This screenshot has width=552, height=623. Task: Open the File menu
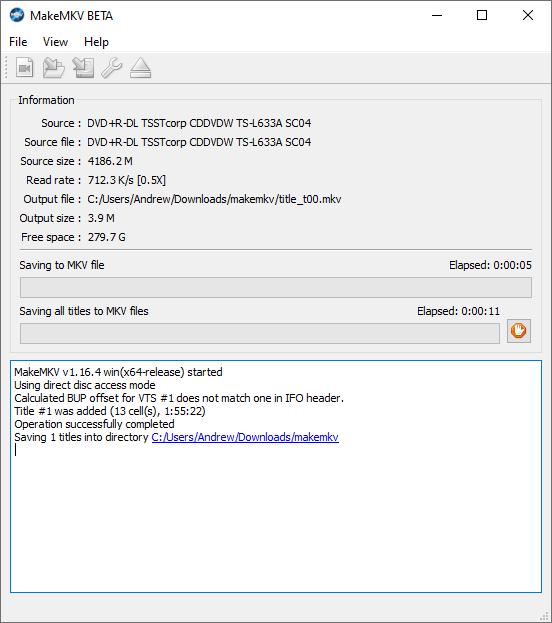(x=18, y=42)
